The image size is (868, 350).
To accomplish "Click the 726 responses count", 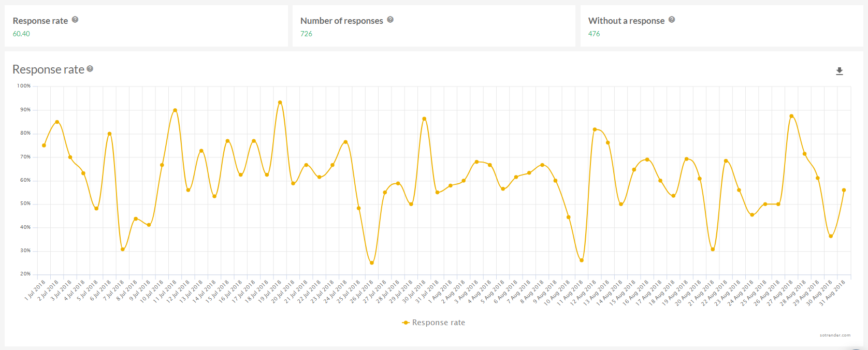I will pyautogui.click(x=306, y=34).
